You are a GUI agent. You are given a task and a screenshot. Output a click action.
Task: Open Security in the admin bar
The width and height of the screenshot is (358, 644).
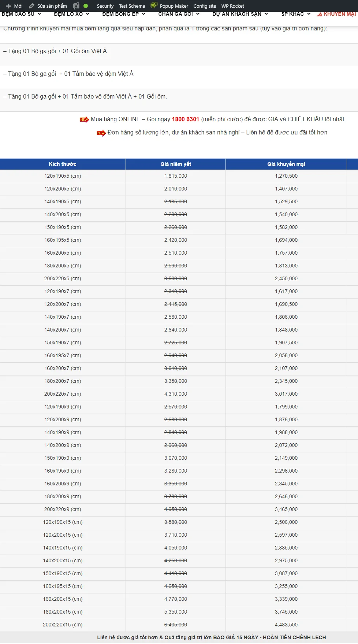point(105,6)
